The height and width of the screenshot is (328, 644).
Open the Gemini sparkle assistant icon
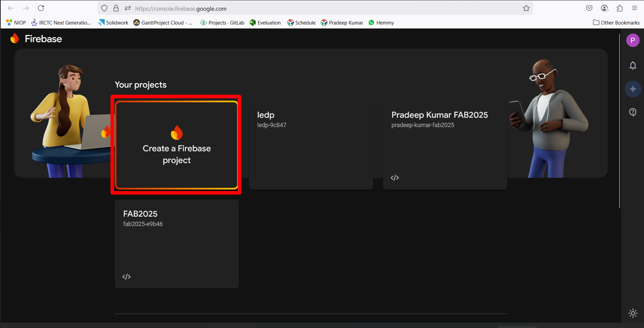coord(633,89)
